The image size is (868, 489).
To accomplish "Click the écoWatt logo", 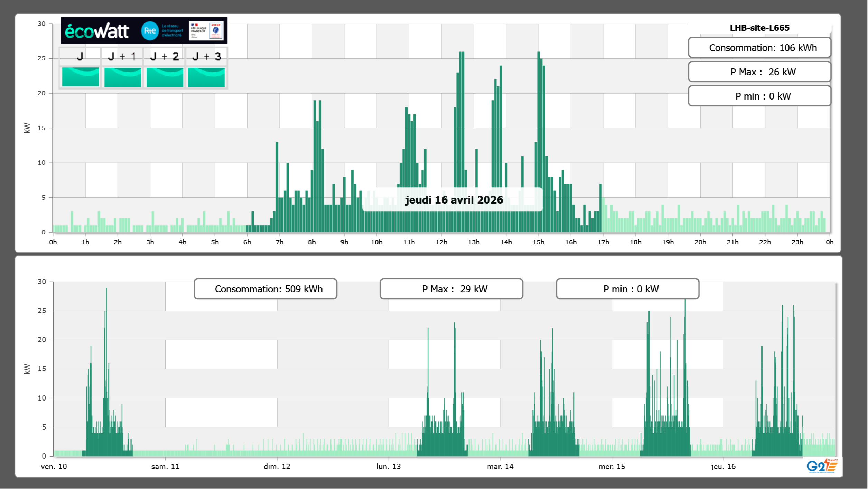I will point(97,31).
